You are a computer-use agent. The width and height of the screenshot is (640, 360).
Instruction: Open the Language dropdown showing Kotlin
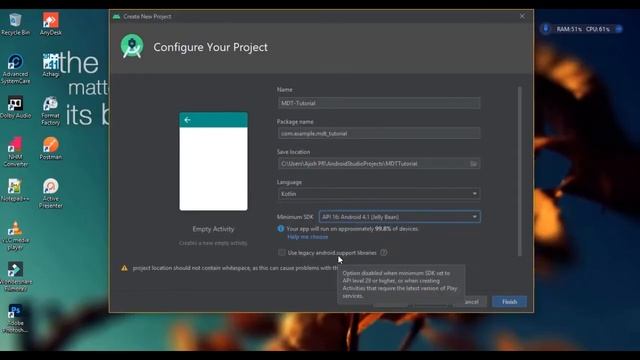pos(379,194)
